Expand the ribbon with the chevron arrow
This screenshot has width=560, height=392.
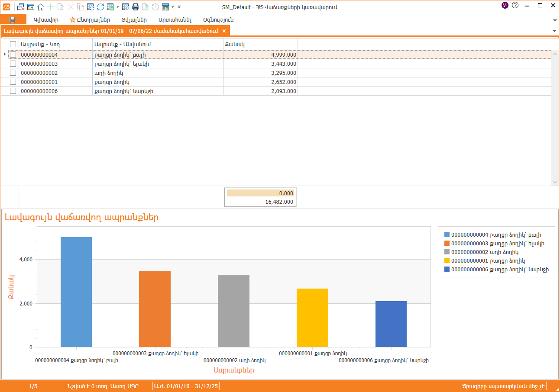pos(555,20)
